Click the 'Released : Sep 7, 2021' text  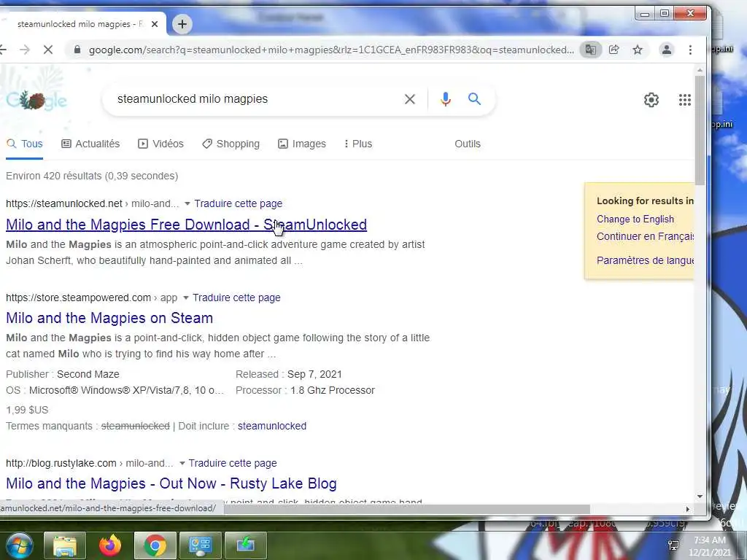[289, 374]
